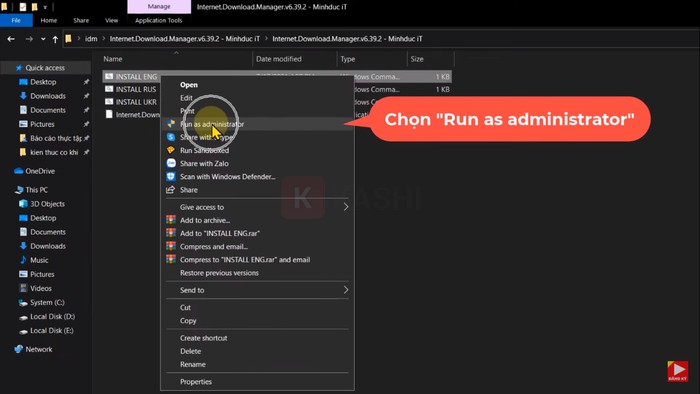Click the 3D Objects folder icon
This screenshot has width=700, height=394.
23,203
